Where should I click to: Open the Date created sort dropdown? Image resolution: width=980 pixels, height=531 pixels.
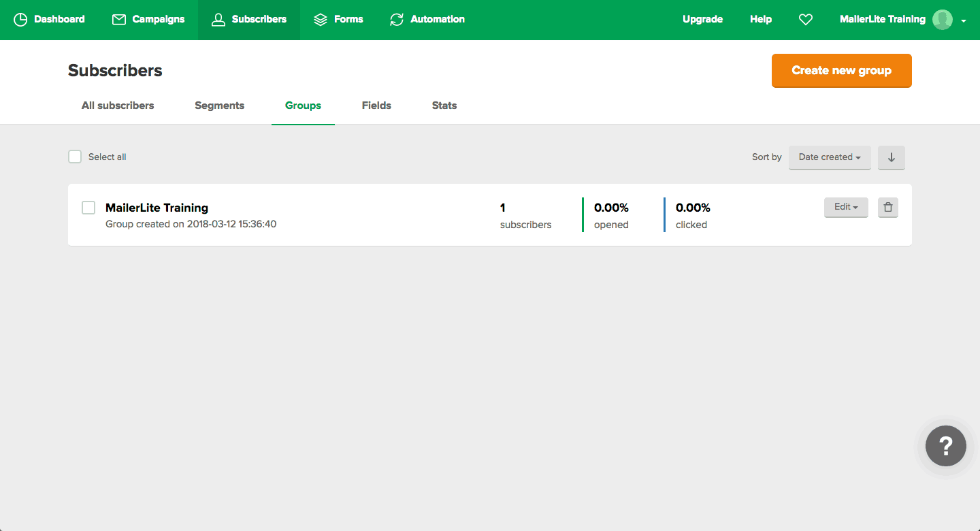point(830,157)
